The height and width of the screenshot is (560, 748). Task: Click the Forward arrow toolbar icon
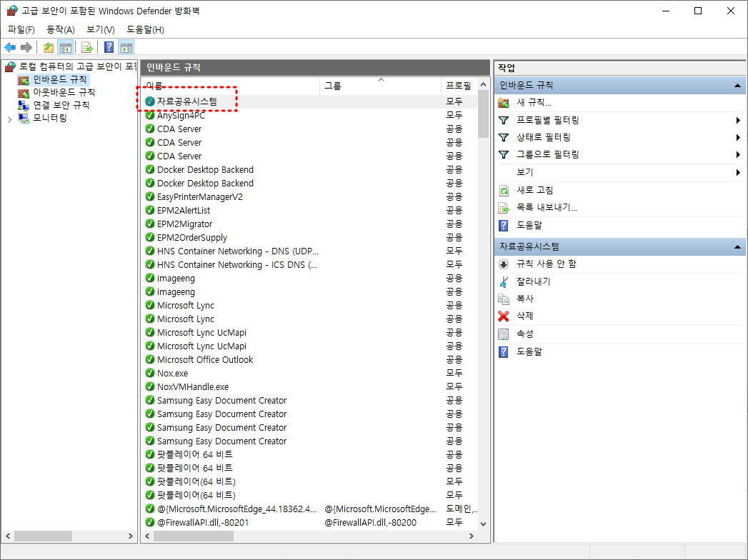coord(26,47)
